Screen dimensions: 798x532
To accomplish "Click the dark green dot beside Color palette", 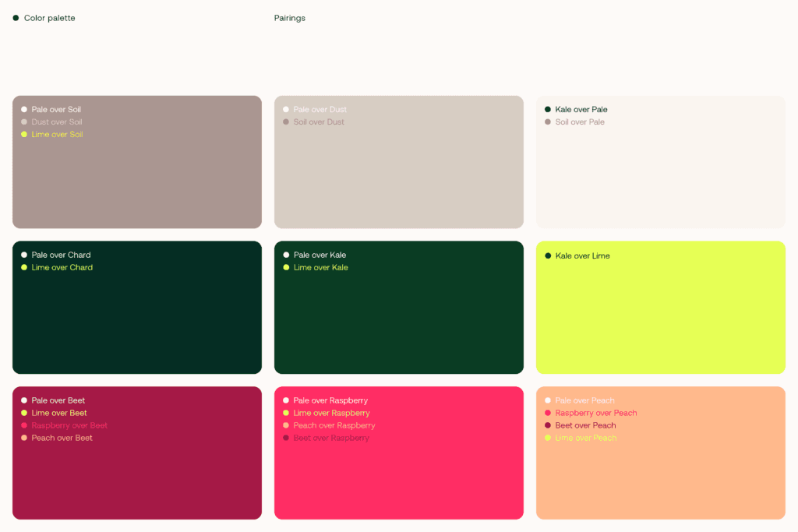I will click(16, 18).
